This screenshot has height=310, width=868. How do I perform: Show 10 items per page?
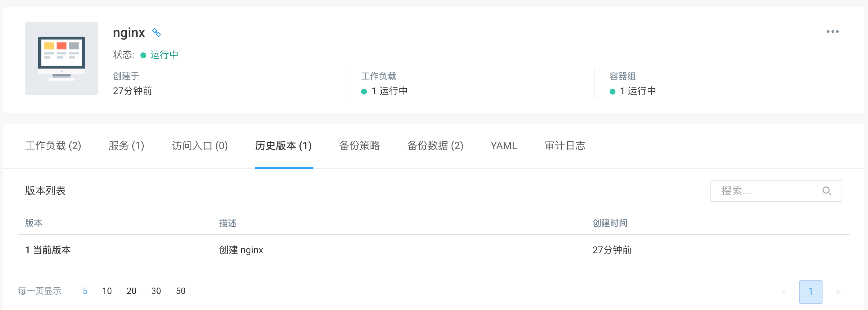click(107, 291)
